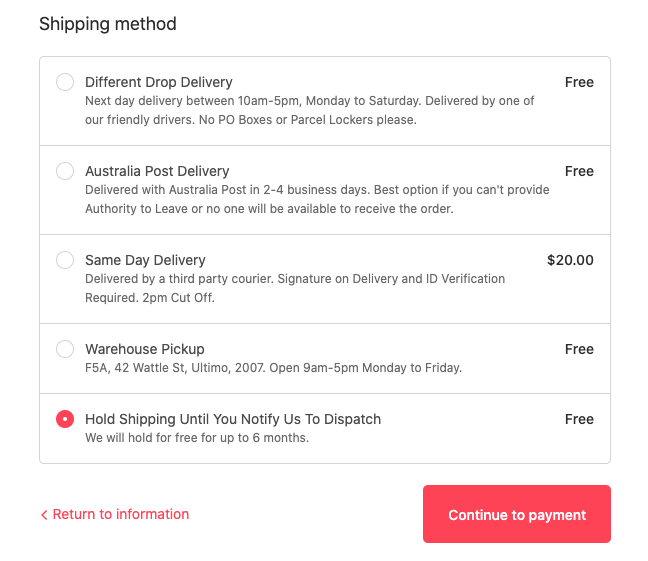The image size is (648, 561).
Task: Click the Australia Post Delivery option label
Action: (157, 171)
